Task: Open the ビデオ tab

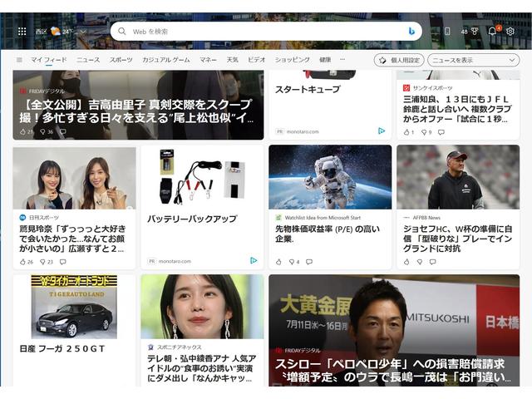Action: click(x=257, y=60)
